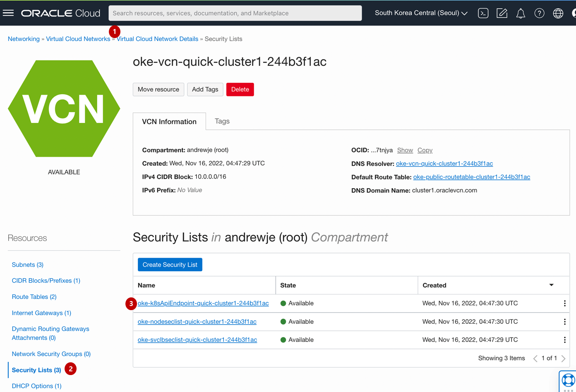576x392 pixels.
Task: Click the Create Security List button
Action: click(170, 265)
